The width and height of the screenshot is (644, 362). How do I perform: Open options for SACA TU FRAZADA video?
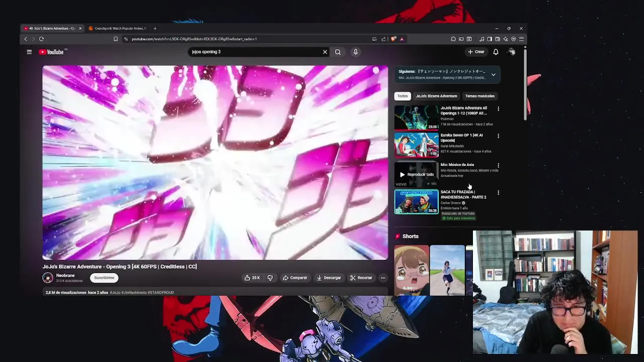point(498,193)
